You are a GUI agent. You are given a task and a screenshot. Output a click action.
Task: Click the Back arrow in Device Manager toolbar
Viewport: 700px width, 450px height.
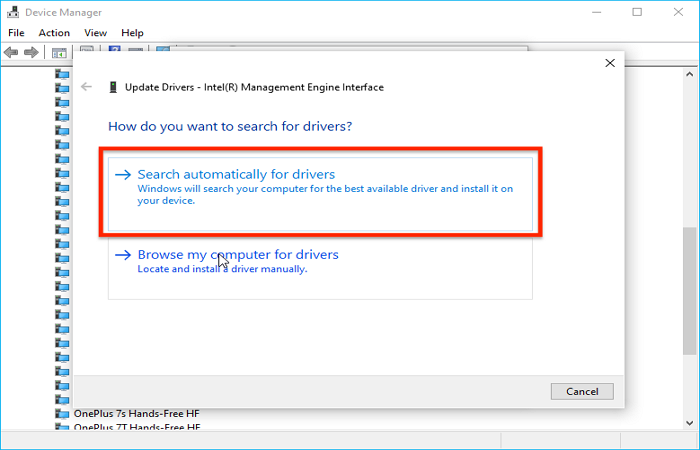coord(11,52)
